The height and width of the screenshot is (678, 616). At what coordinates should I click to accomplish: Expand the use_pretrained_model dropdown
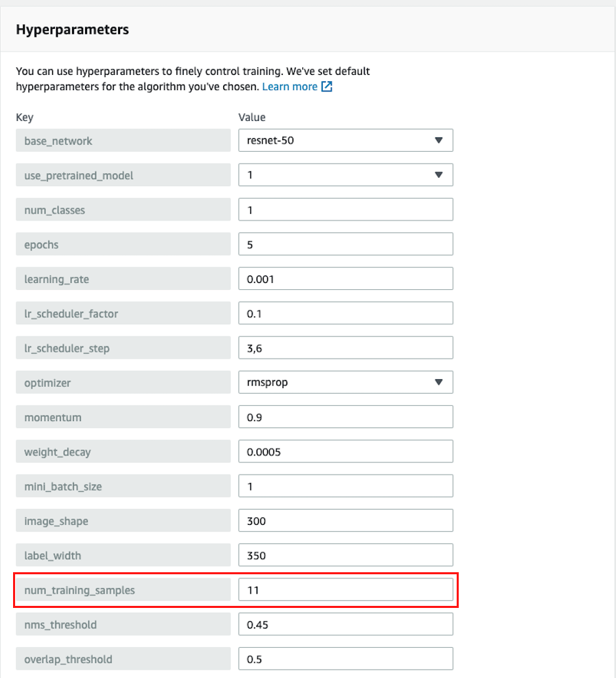tap(345, 175)
